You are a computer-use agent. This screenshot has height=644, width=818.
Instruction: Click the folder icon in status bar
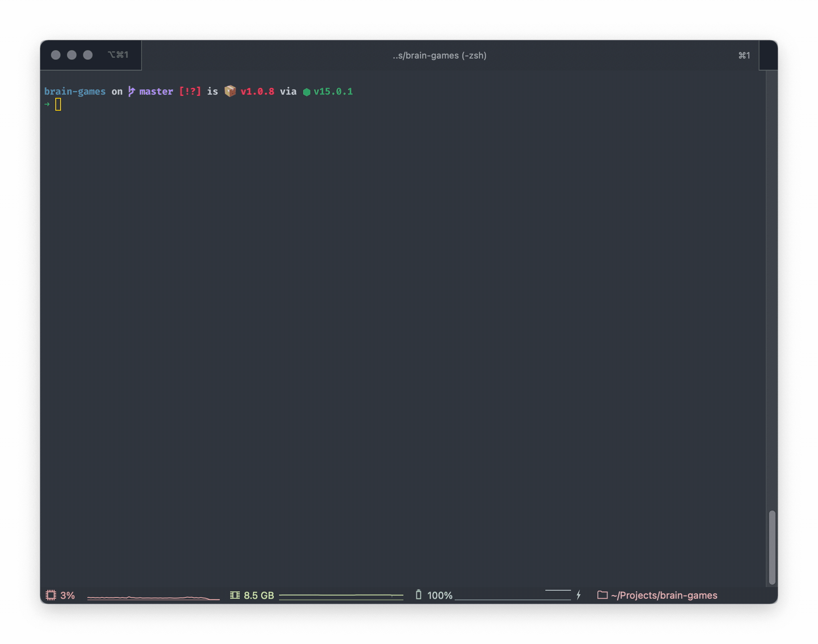[602, 595]
